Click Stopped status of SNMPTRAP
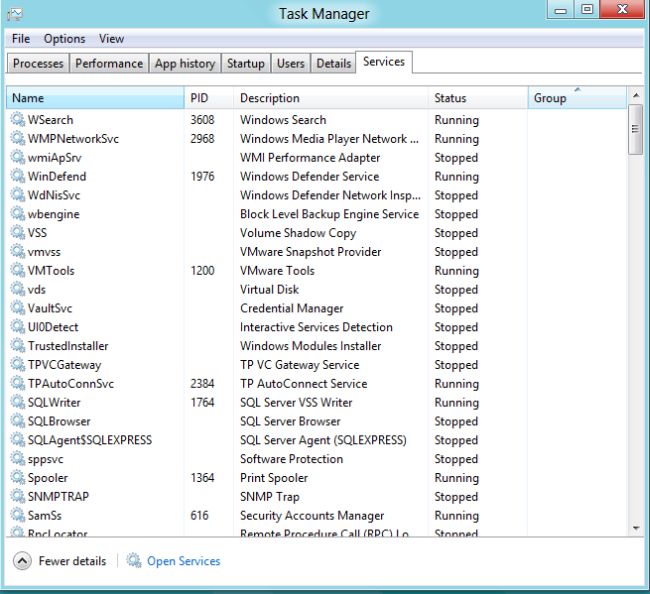The width and height of the screenshot is (650, 594). tap(456, 497)
